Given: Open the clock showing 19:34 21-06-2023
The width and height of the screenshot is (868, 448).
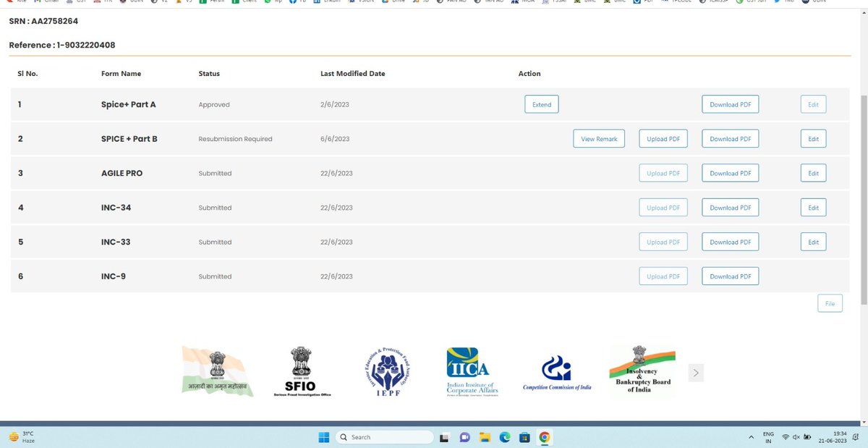Looking at the screenshot, I should point(832,437).
